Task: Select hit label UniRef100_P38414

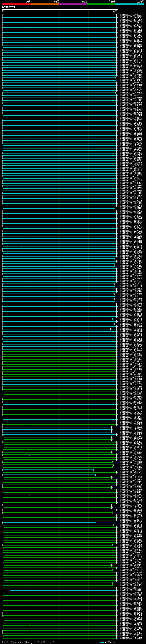Action: 131,58
